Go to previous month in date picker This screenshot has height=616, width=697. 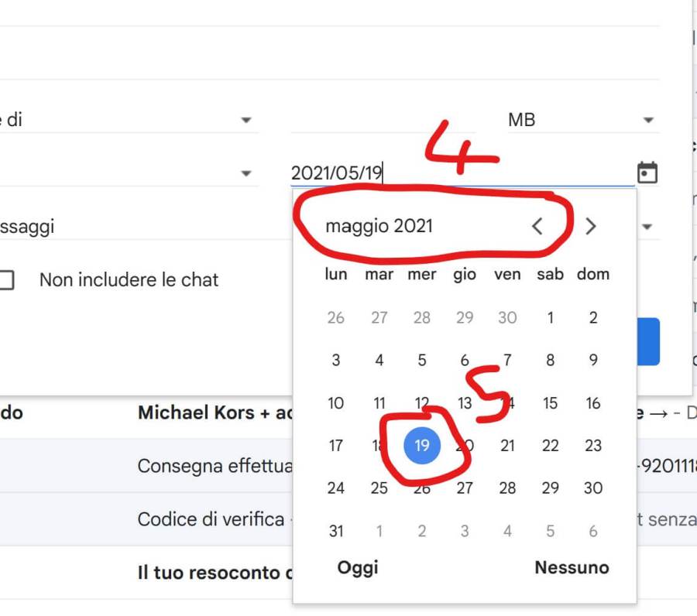(x=537, y=226)
